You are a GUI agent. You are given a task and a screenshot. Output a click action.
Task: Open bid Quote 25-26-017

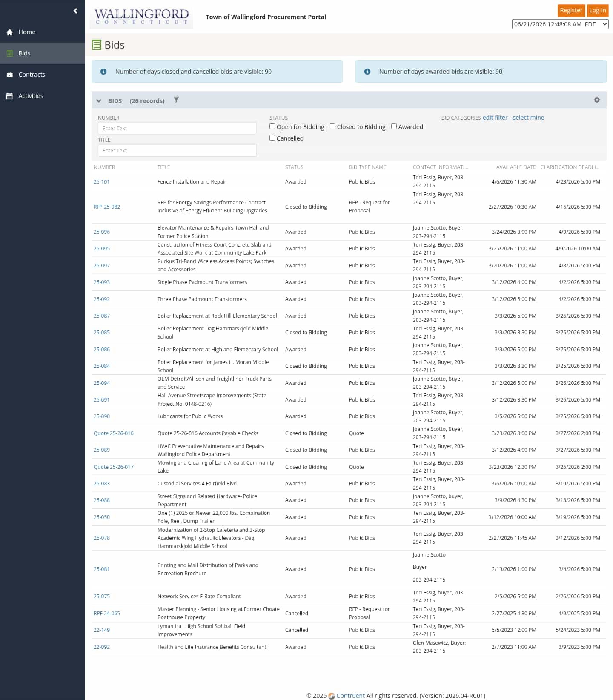click(x=114, y=467)
